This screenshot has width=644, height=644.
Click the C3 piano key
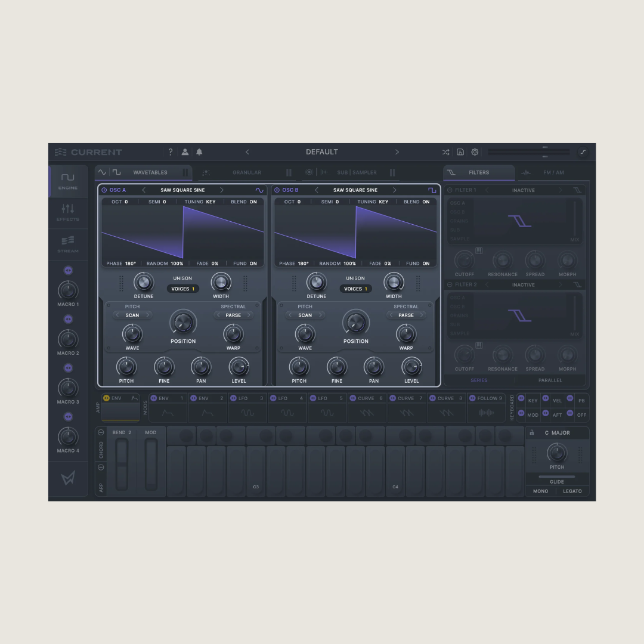coord(256,472)
